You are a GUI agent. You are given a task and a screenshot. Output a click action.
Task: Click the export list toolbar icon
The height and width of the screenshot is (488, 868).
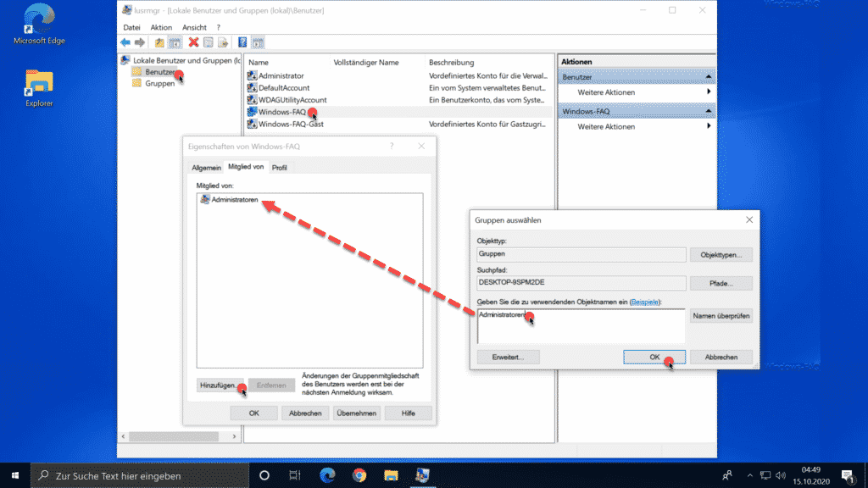coord(223,42)
